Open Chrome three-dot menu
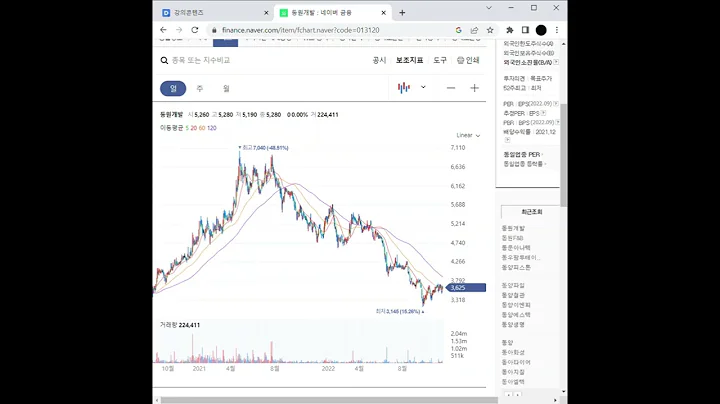 click(x=557, y=30)
